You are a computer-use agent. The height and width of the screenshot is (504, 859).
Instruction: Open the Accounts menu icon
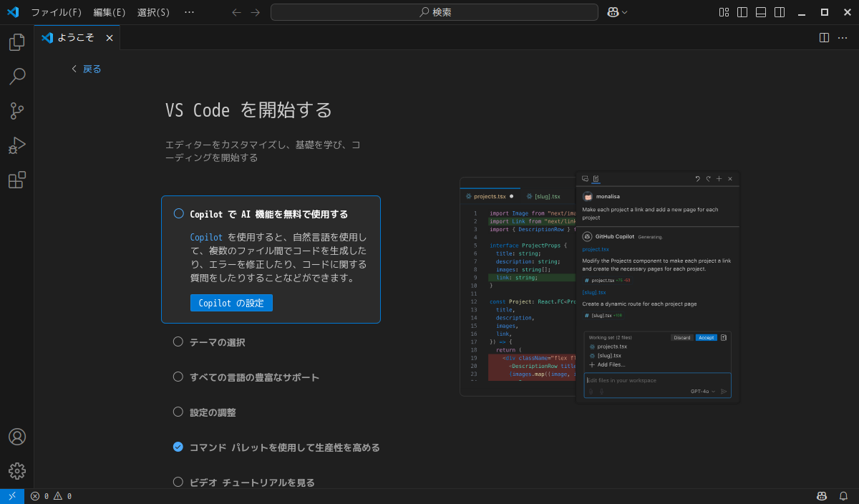coord(16,437)
